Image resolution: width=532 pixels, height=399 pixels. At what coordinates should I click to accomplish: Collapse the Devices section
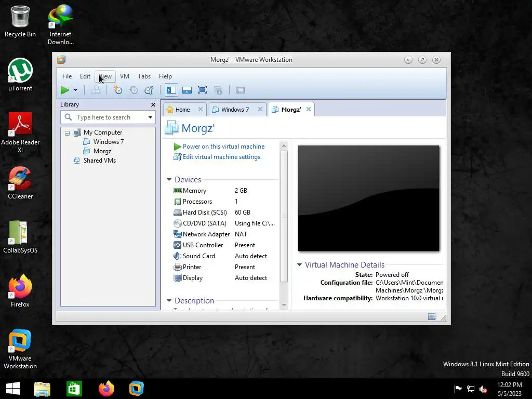click(169, 179)
